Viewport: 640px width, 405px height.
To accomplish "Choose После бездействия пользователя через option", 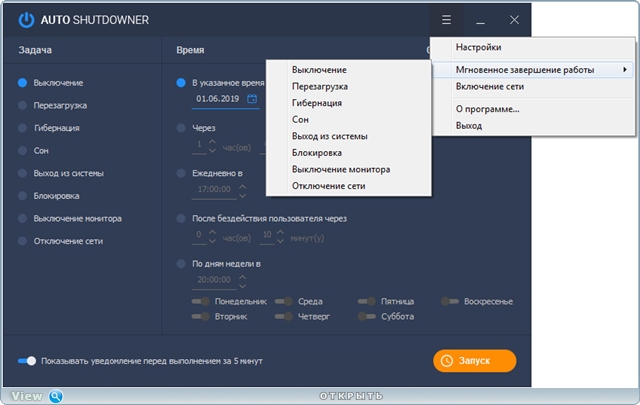I will 181,218.
